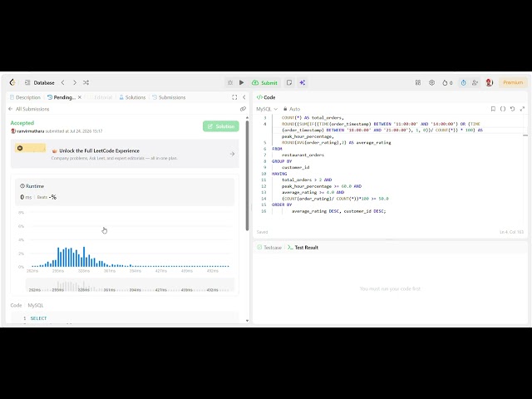Open the layout manager icon
Screen dimensions: 532x399
coord(418,82)
